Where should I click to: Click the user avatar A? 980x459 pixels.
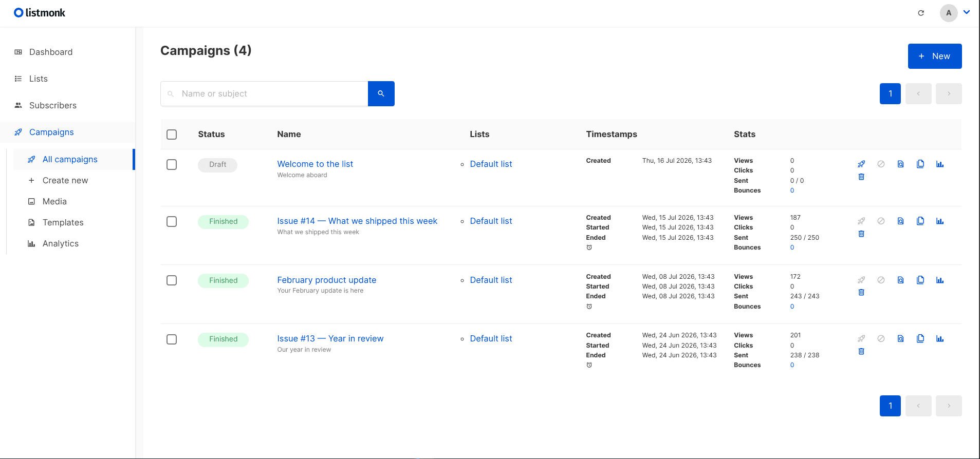[x=949, y=13]
